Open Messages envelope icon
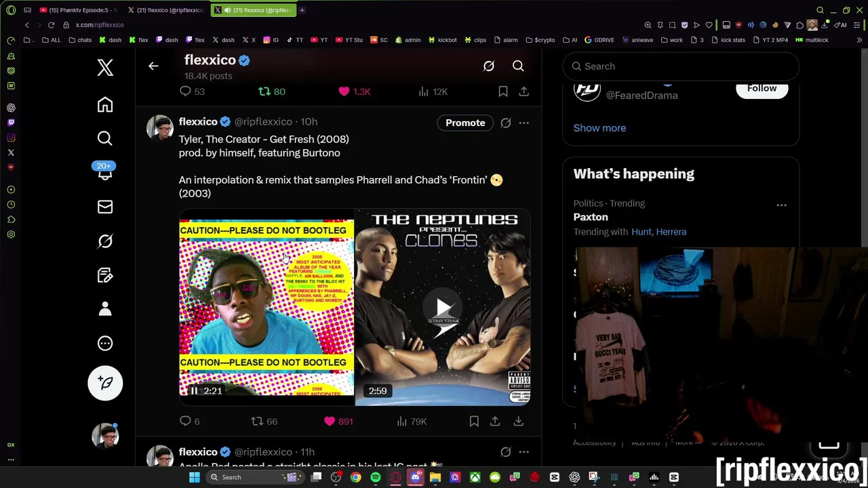The height and width of the screenshot is (488, 868). (x=105, y=207)
